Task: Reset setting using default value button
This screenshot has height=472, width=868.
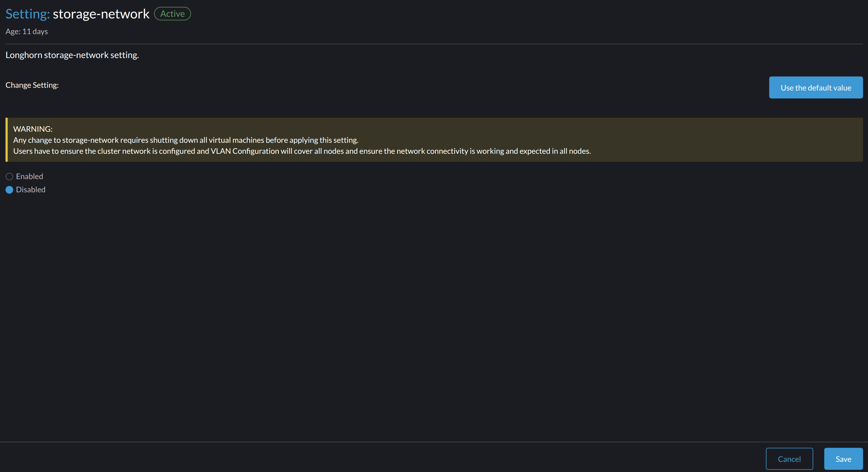Action: [x=815, y=87]
